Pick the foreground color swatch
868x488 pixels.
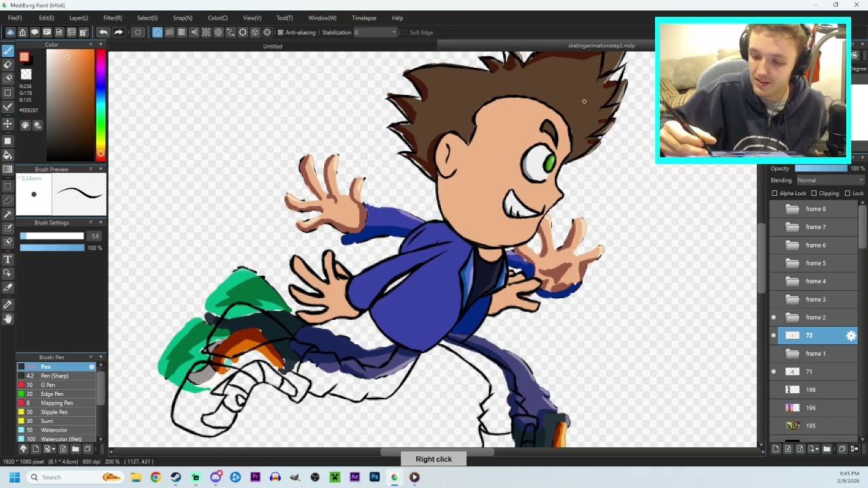(24, 58)
